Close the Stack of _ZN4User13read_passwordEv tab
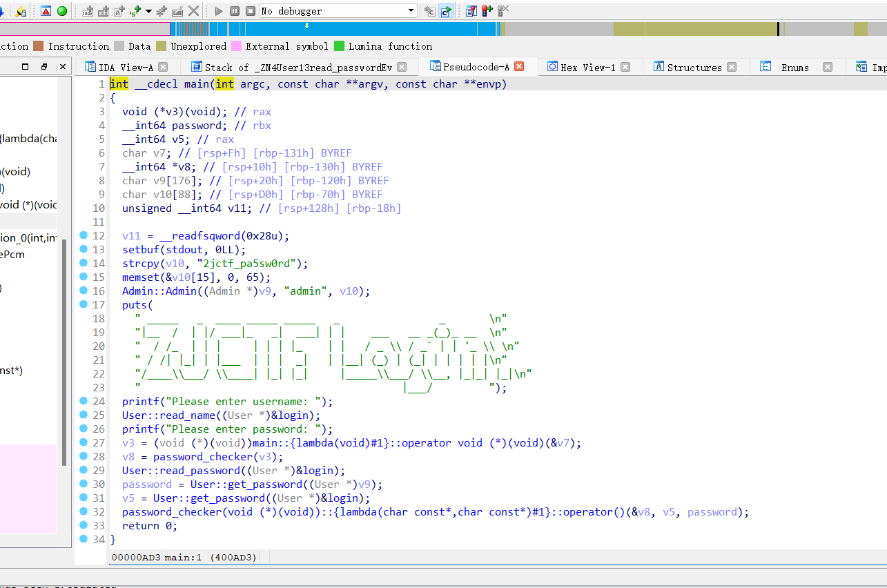The image size is (887, 588). point(402,67)
